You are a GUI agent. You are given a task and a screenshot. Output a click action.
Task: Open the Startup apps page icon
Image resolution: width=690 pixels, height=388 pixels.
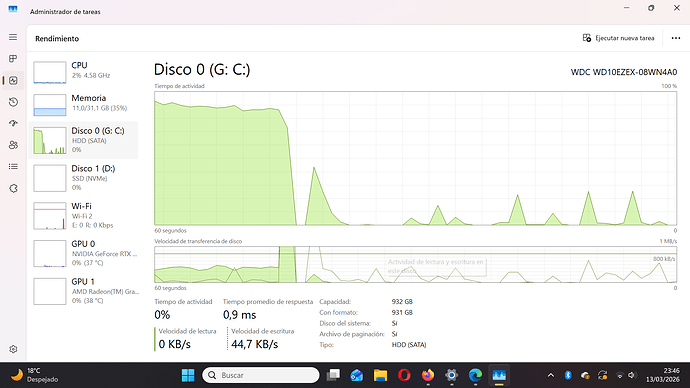13,123
